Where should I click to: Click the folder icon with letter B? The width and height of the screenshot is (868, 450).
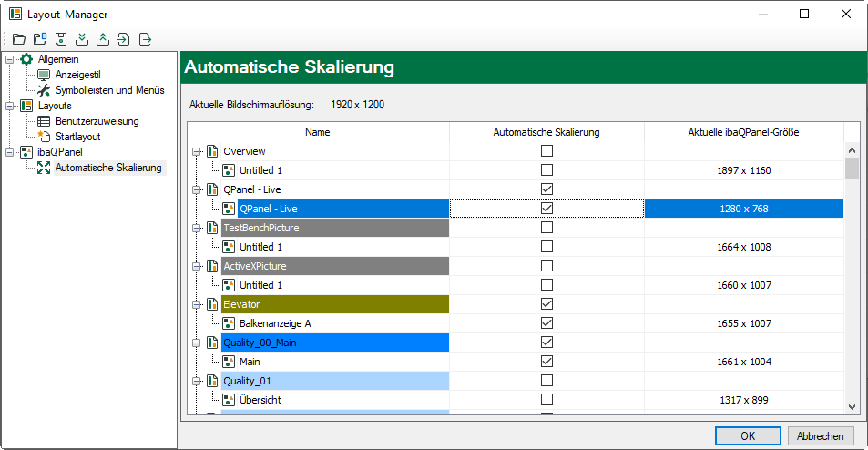(x=40, y=39)
